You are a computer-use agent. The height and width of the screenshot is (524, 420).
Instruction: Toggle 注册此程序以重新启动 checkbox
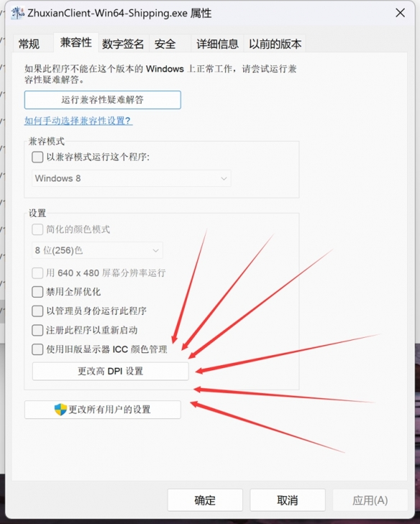tap(37, 330)
